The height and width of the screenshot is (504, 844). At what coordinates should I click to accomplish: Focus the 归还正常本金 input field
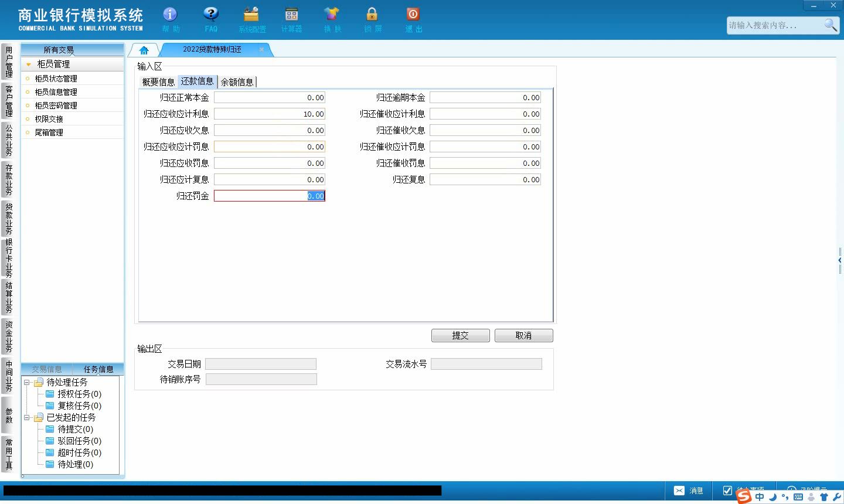point(269,97)
